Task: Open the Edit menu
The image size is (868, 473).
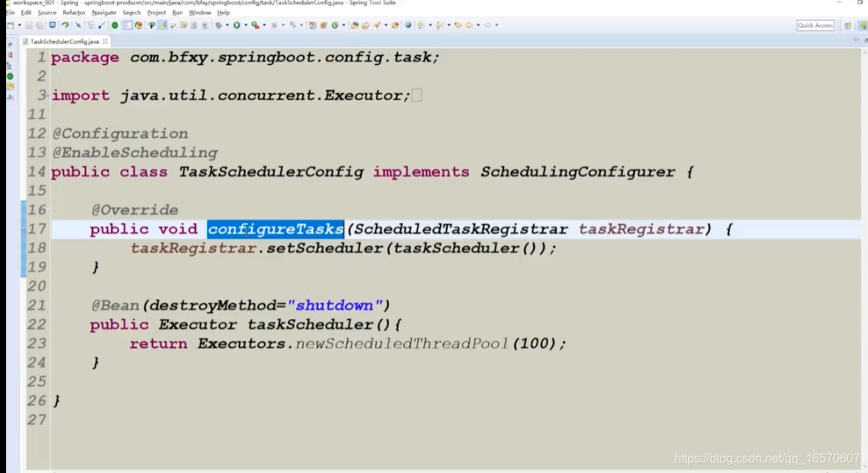Action: click(x=26, y=12)
